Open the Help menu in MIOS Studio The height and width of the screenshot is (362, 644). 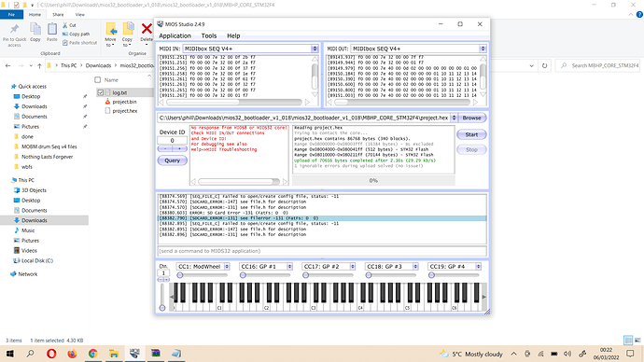coord(233,35)
